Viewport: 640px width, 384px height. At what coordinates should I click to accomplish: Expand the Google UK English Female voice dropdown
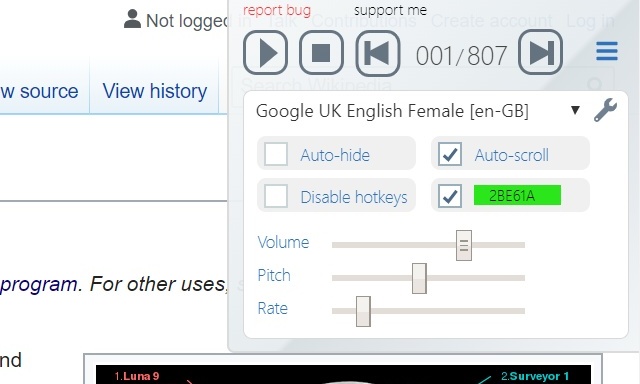[x=575, y=110]
